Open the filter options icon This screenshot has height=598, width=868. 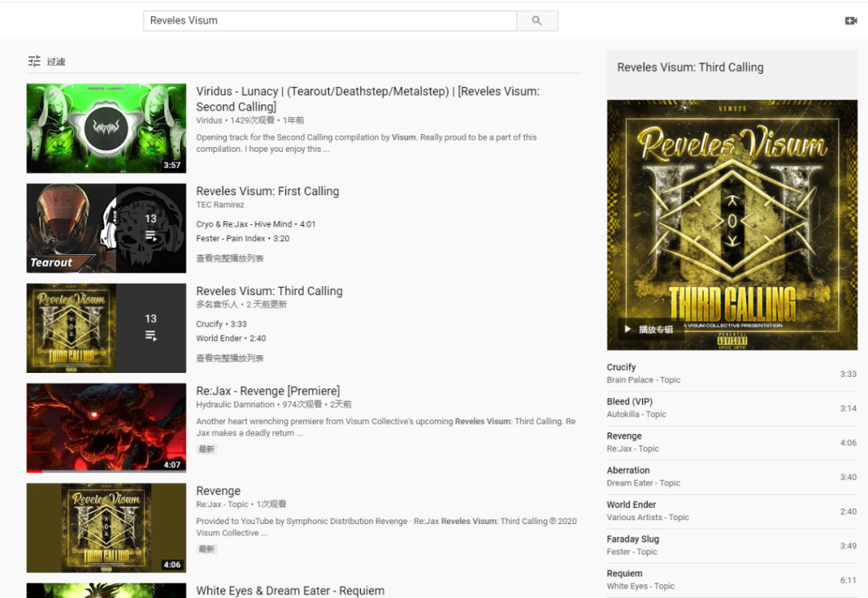[35, 61]
